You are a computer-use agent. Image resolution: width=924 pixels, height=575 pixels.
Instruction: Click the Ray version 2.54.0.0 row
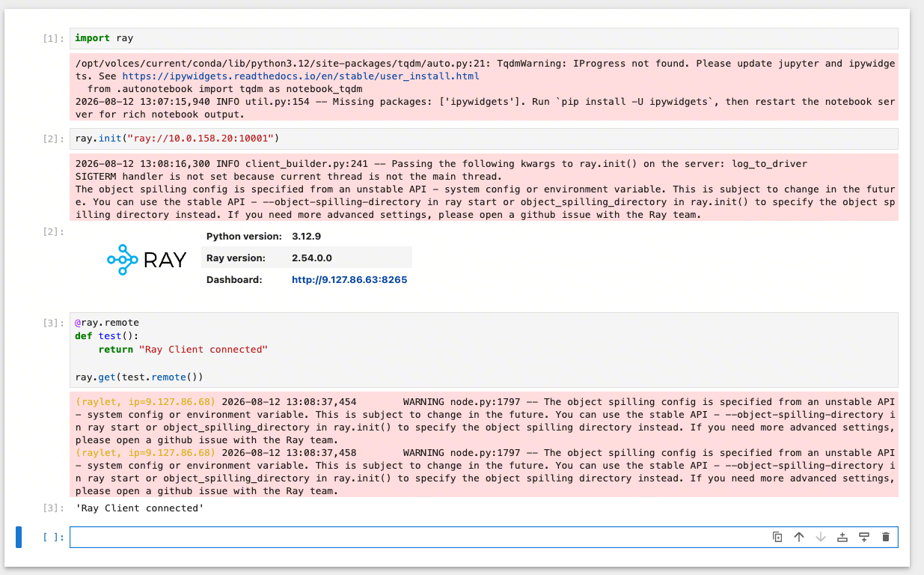[x=307, y=258]
